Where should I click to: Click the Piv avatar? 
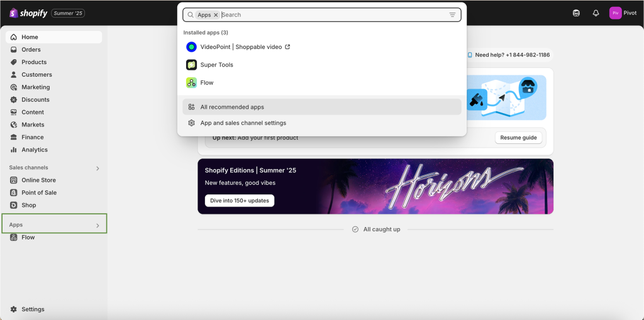(615, 13)
